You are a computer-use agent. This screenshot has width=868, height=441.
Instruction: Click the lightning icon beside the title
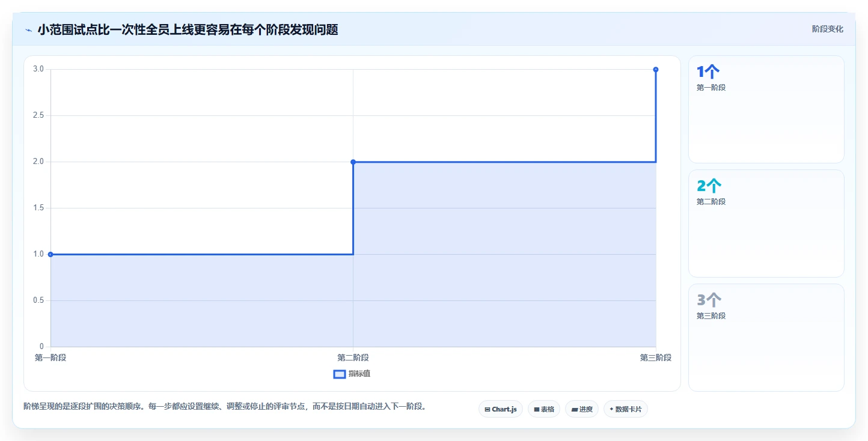[28, 30]
